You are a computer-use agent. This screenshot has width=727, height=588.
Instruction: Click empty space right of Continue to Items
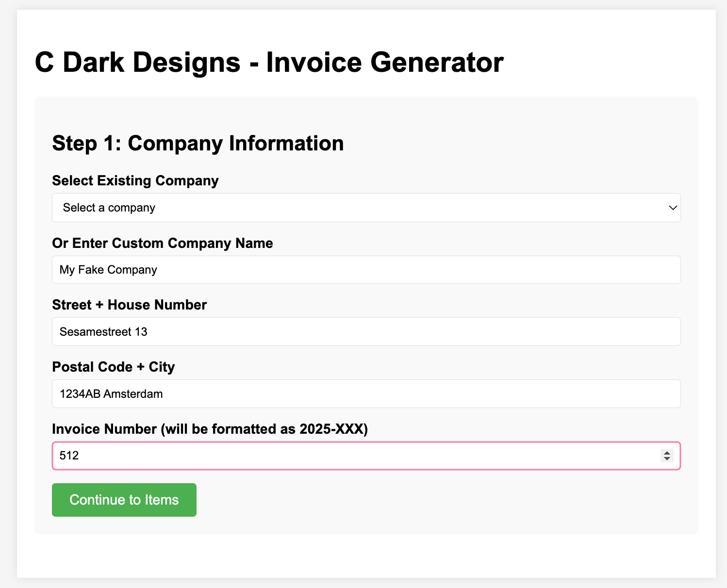tap(437, 500)
